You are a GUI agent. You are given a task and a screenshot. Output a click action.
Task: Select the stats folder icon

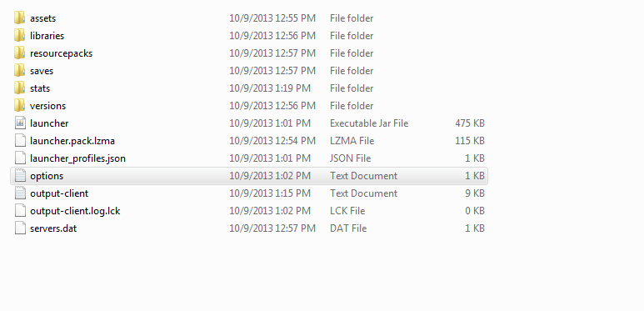20,88
